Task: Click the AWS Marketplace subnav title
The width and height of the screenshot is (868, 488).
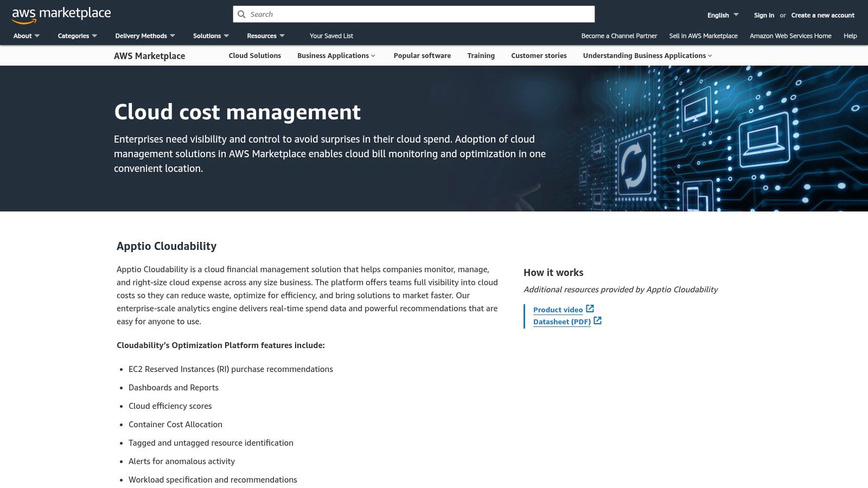Action: [149, 56]
